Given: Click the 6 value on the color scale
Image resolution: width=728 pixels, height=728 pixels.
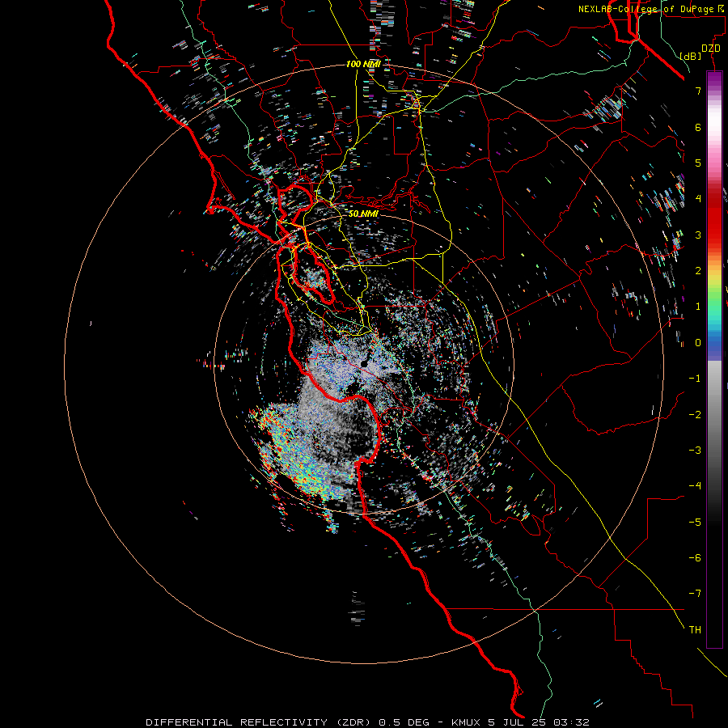Looking at the screenshot, I should point(698,127).
